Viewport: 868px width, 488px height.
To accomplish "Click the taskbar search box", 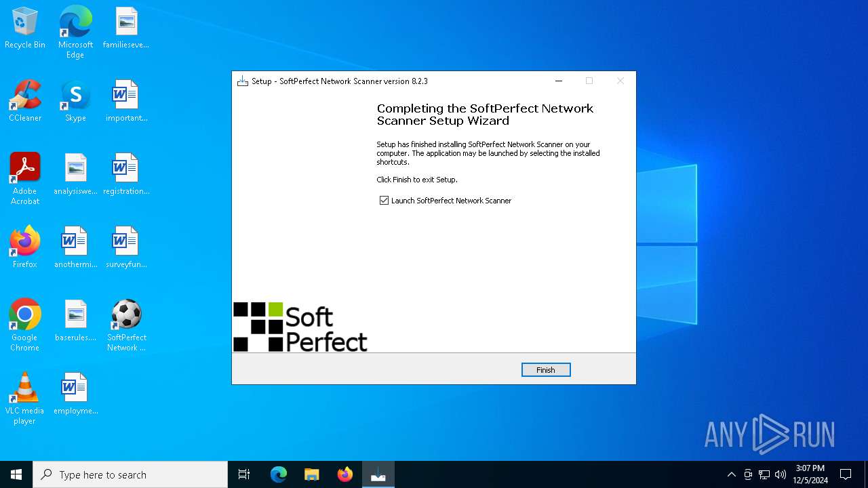I will pos(130,474).
